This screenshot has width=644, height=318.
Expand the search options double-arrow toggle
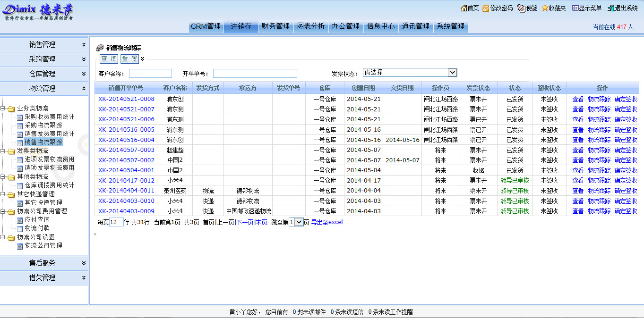pyautogui.click(x=142, y=59)
